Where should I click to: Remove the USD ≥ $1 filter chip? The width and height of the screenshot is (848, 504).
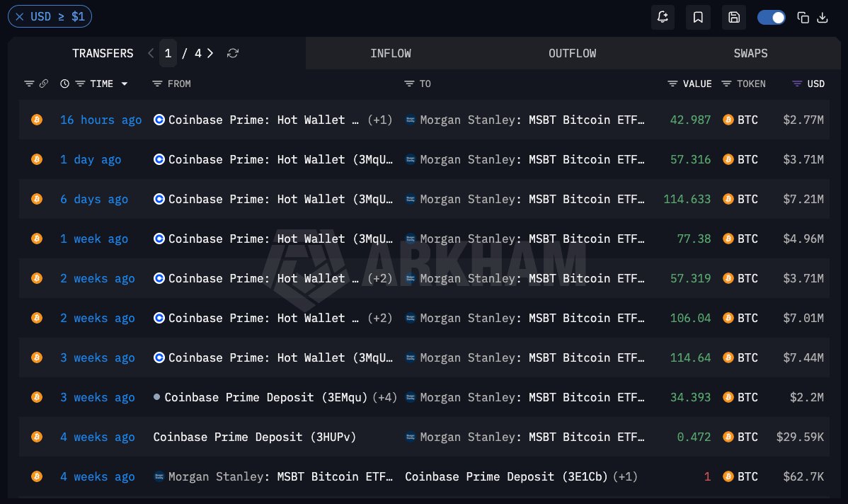[x=20, y=17]
